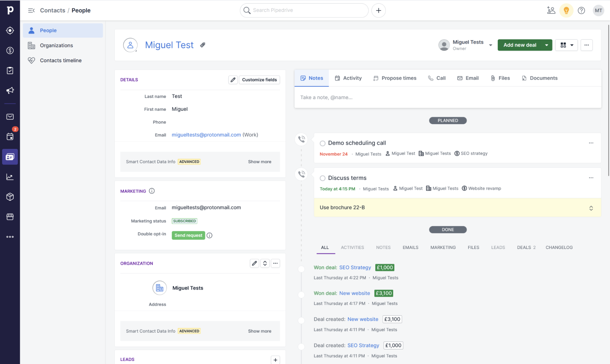Viewport: 610px width, 364px height.
Task: Click the help question mark icon
Action: coord(581,10)
